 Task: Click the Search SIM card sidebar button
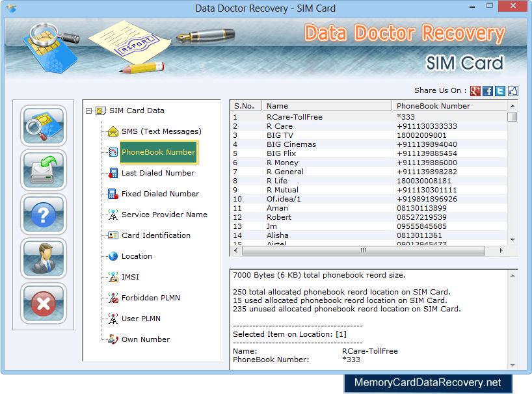[44, 125]
